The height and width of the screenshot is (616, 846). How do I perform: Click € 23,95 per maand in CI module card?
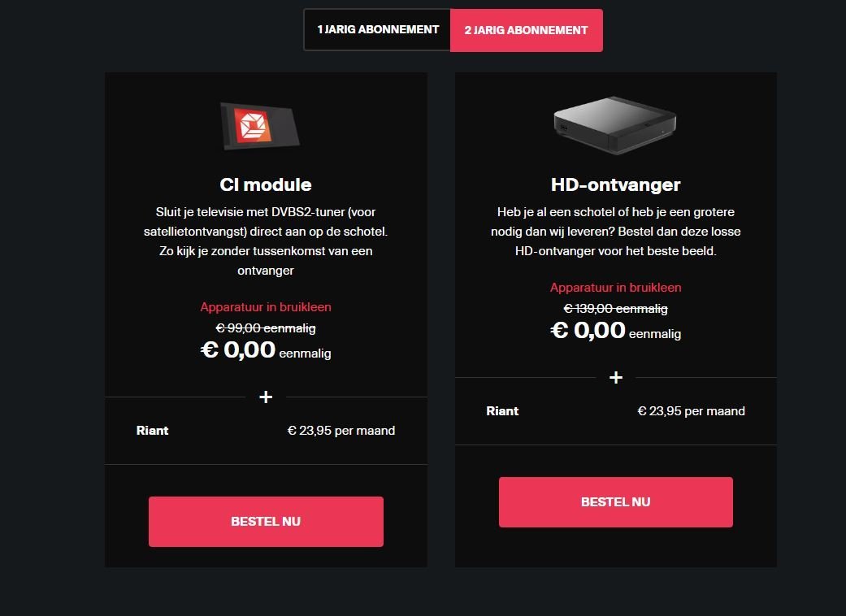[341, 431]
